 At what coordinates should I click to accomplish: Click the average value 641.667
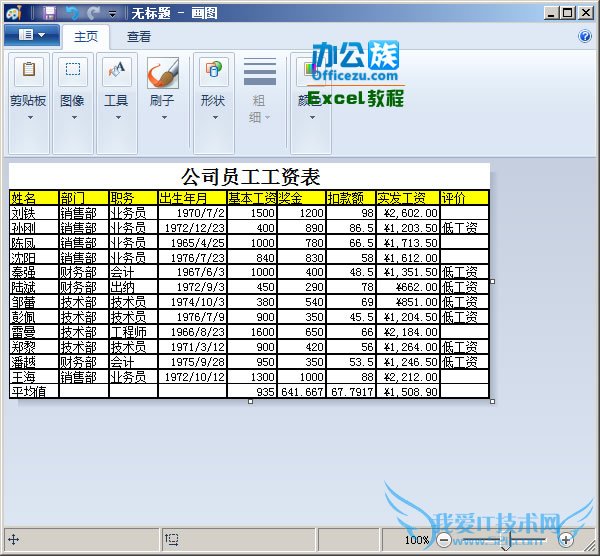(x=302, y=391)
